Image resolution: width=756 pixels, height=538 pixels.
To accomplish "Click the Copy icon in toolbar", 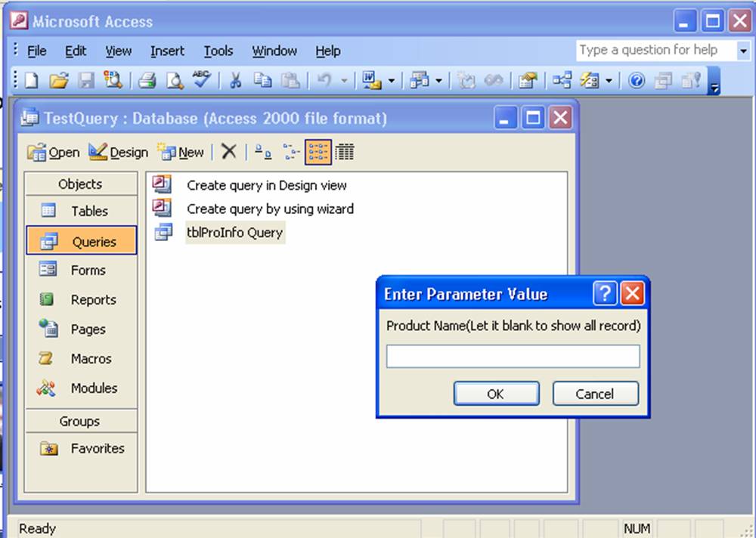I will click(x=263, y=81).
